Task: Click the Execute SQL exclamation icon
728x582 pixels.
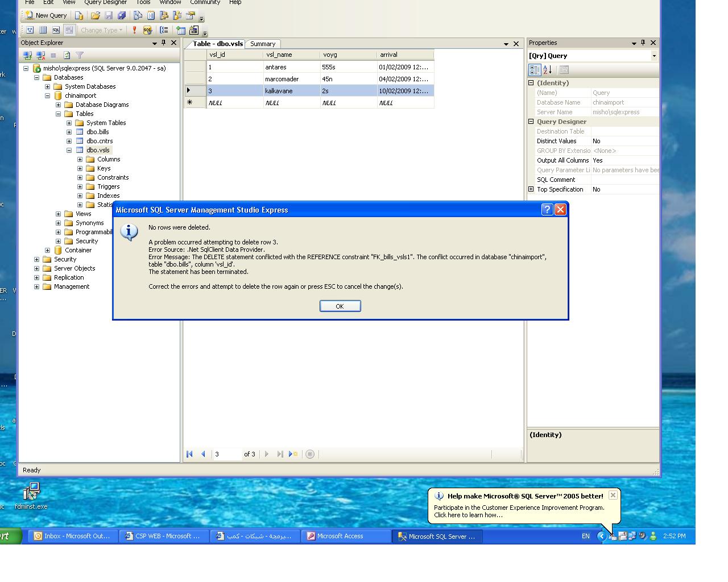Action: click(135, 30)
